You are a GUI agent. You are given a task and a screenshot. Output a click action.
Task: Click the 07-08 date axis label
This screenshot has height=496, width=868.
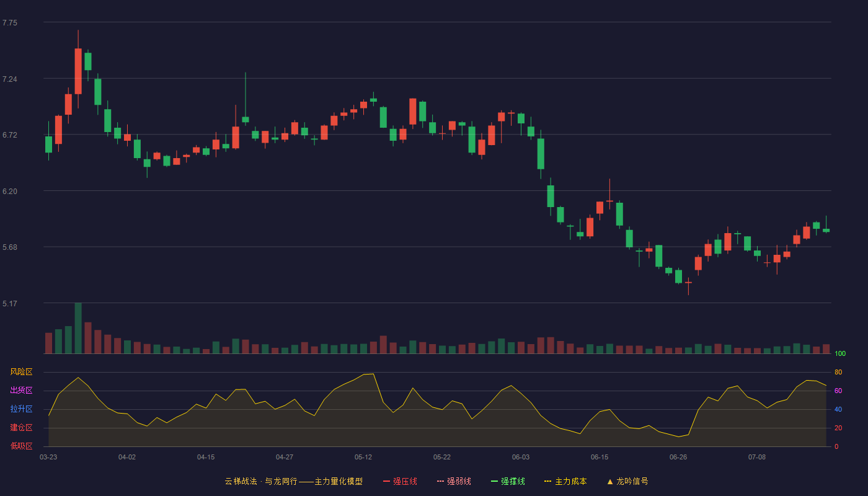pyautogui.click(x=757, y=457)
